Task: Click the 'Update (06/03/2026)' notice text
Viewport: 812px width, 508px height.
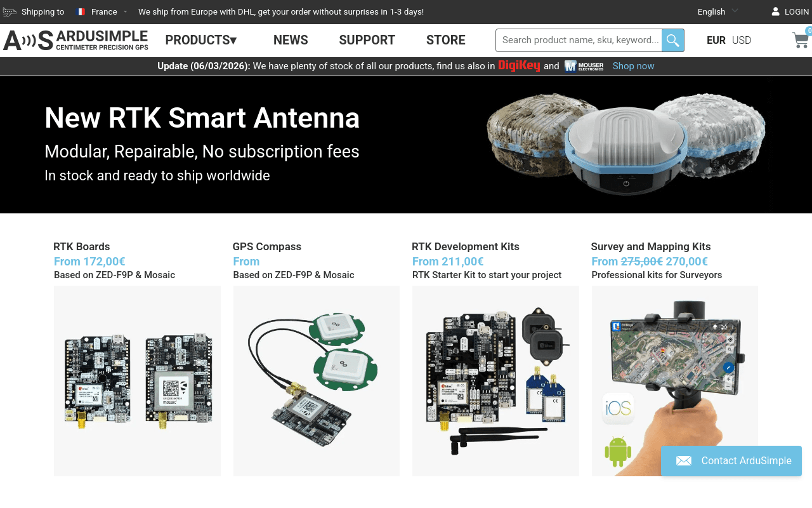Action: pyautogui.click(x=204, y=66)
